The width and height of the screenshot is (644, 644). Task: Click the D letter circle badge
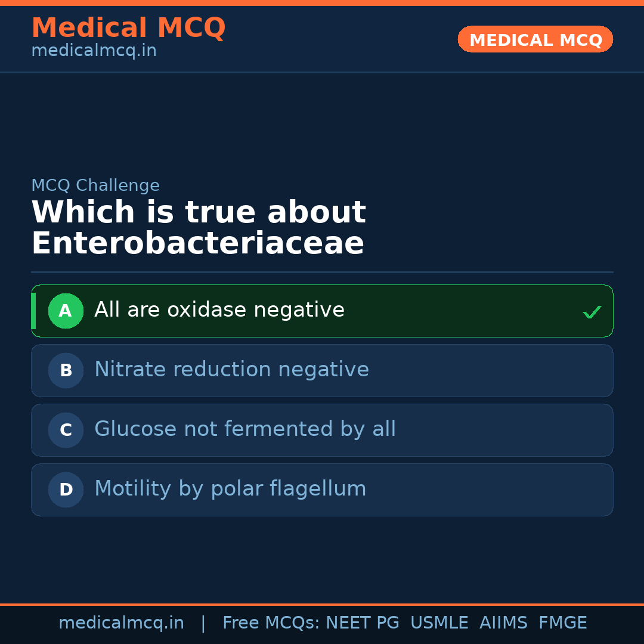[66, 490]
